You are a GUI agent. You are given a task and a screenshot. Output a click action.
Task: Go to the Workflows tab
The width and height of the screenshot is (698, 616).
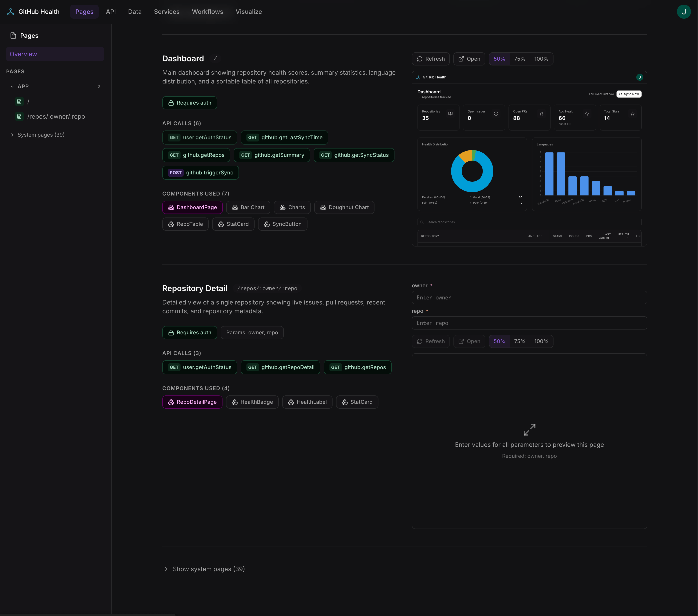207,12
